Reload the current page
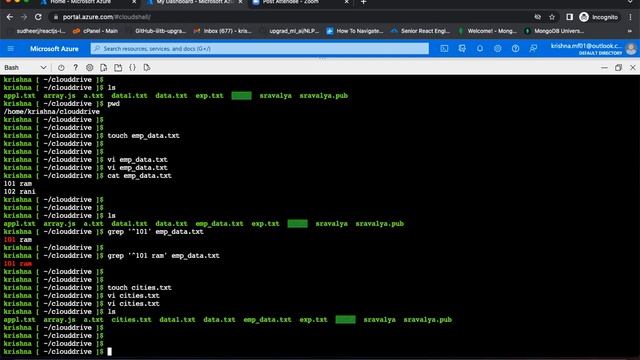The height and width of the screenshot is (360, 640). pos(38,17)
